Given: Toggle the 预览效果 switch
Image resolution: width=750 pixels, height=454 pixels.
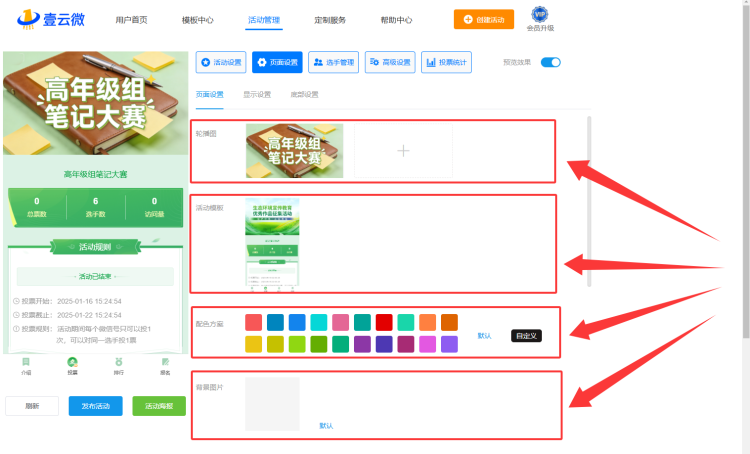Looking at the screenshot, I should pos(551,62).
